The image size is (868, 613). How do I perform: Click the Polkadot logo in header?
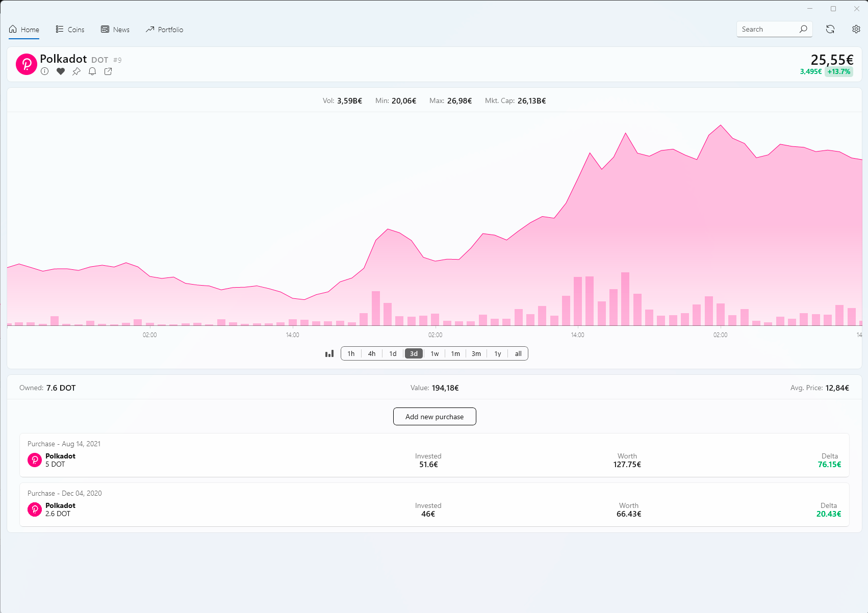tap(27, 64)
